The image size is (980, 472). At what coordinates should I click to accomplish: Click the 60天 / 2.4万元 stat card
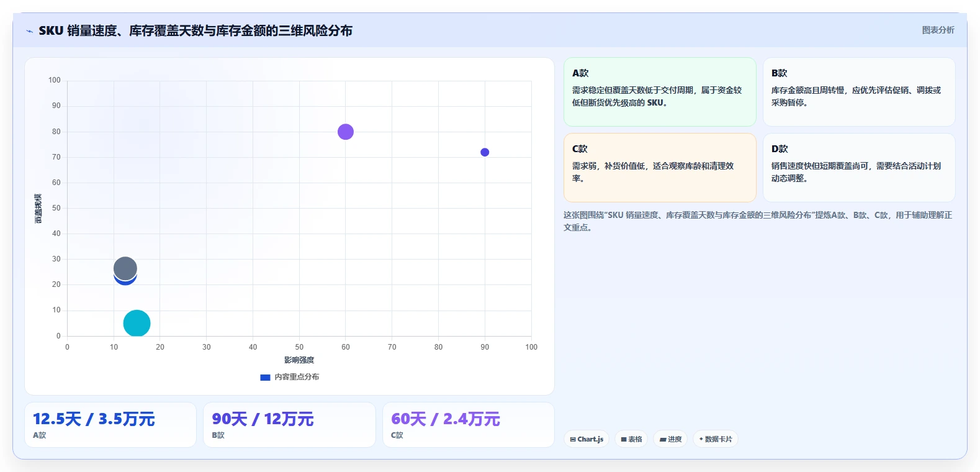[469, 425]
